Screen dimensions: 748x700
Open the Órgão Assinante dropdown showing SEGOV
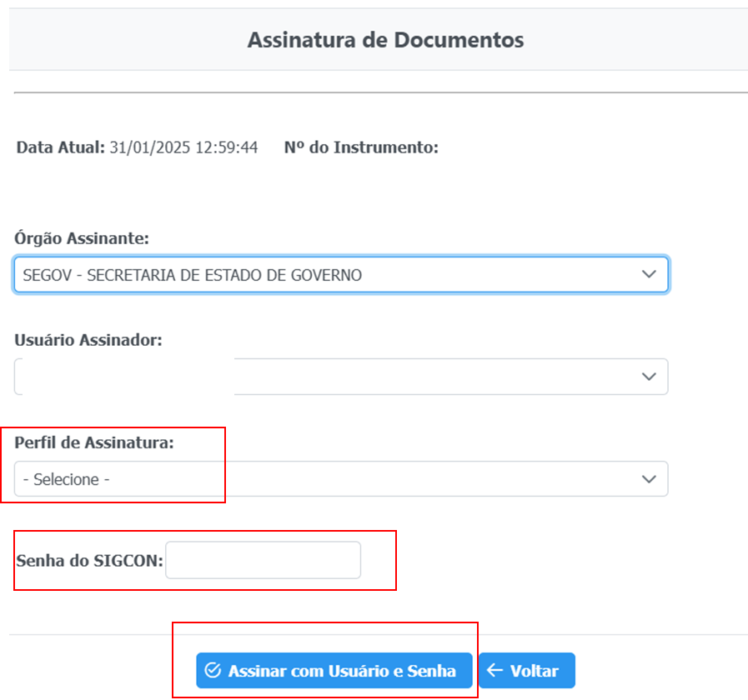point(334,274)
